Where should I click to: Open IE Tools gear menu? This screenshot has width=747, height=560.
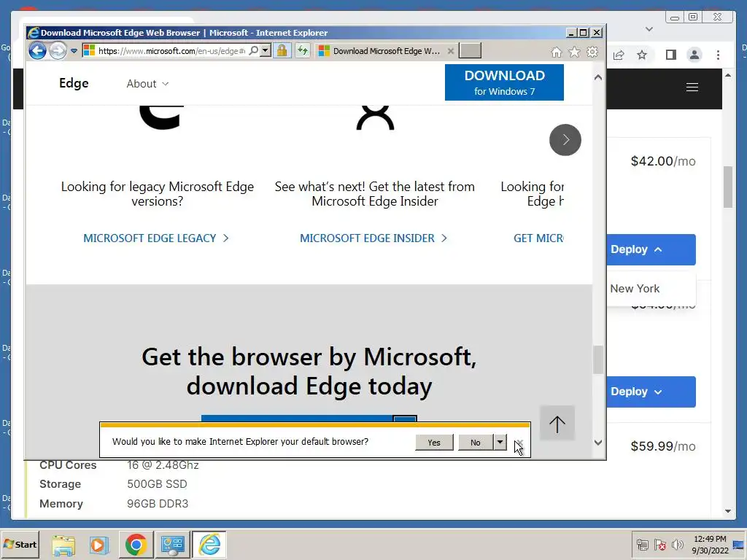[x=592, y=52]
